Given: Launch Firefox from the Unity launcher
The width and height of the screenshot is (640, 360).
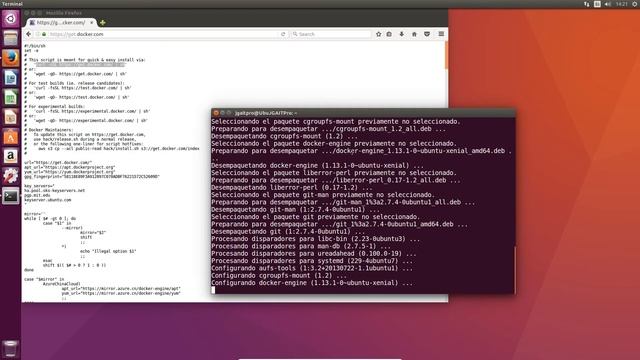Looking at the screenshot, I should (11, 58).
